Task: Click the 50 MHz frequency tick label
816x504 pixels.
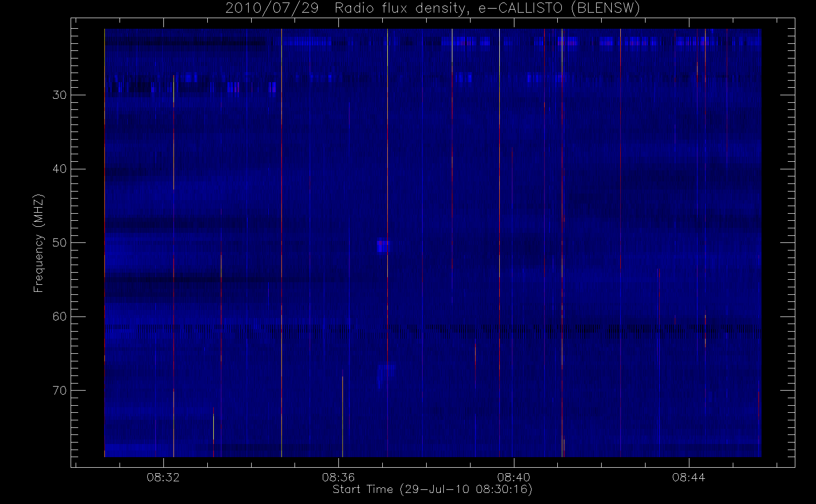Action: tap(60, 242)
